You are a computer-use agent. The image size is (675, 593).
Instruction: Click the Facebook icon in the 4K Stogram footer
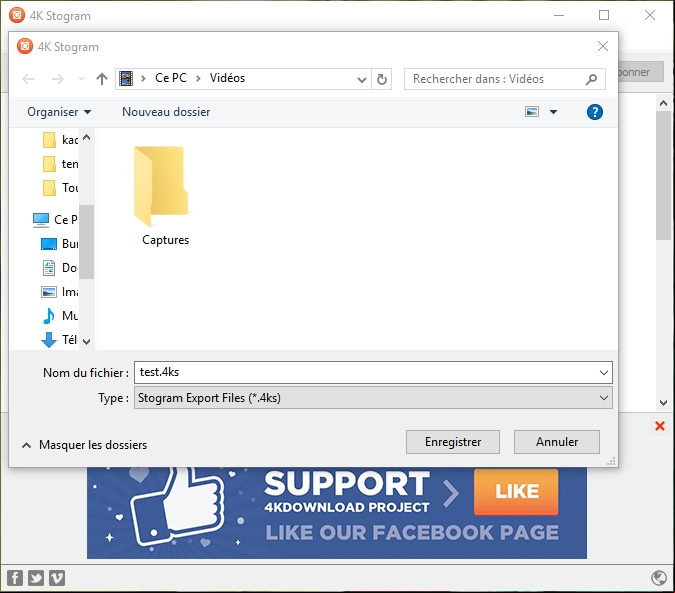click(15, 578)
